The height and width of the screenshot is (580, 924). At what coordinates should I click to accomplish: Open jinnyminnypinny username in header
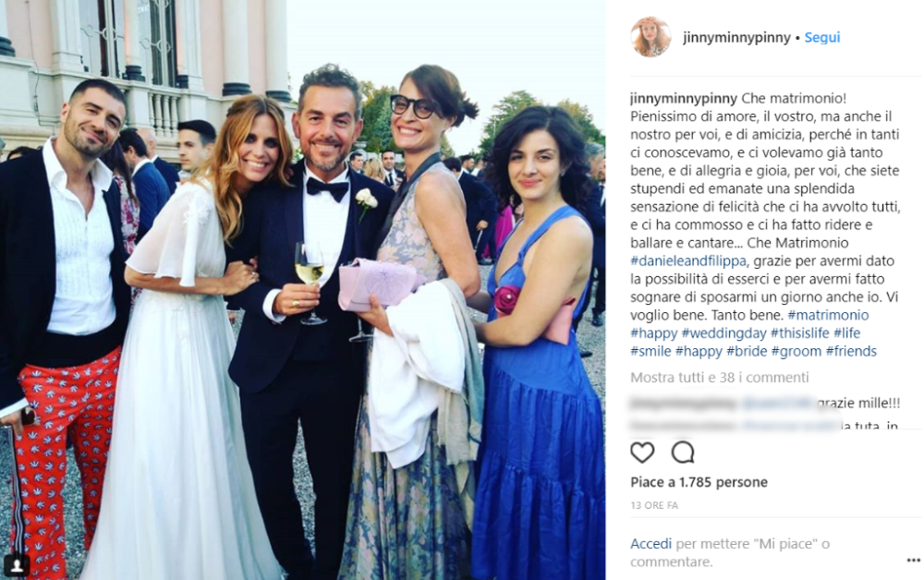(x=736, y=37)
